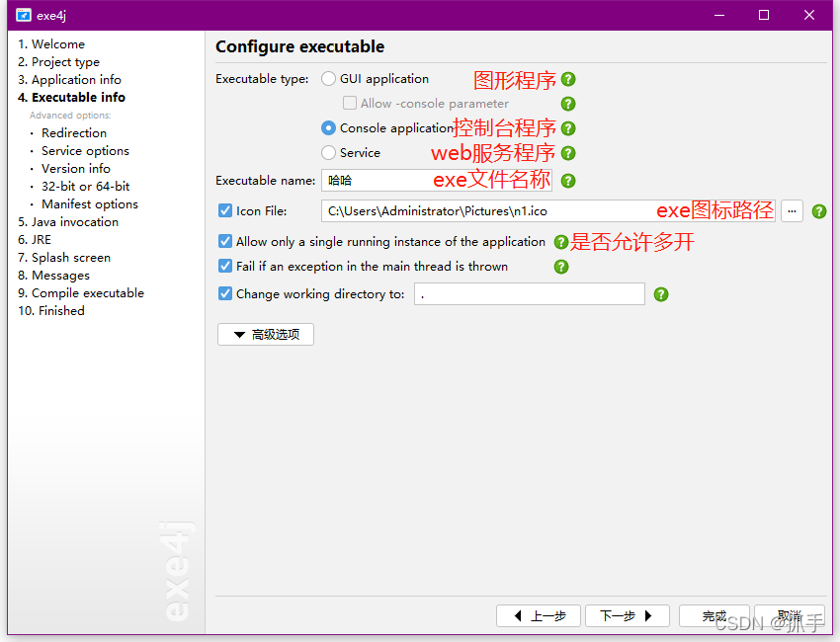The width and height of the screenshot is (840, 642).
Task: Select Service radio button
Action: coord(328,153)
